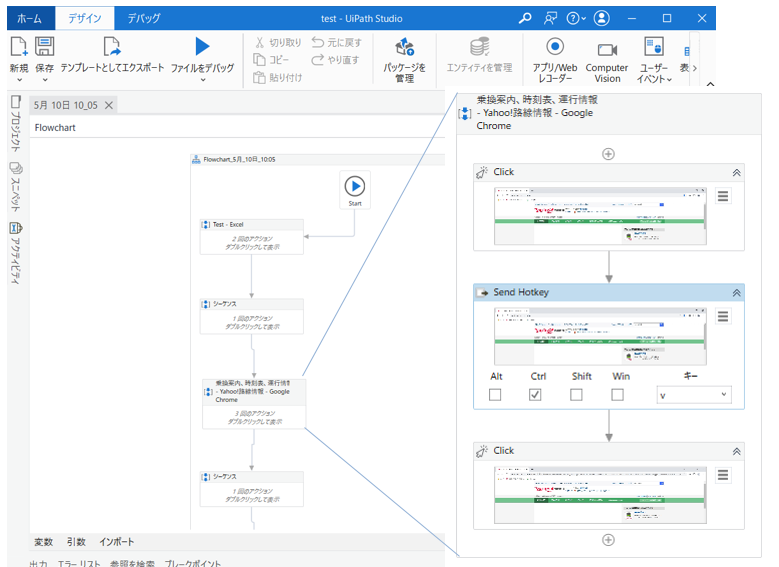Click screenshot thumbnail in Send Hotkey activity
The width and height of the screenshot is (779, 567).
(x=600, y=336)
